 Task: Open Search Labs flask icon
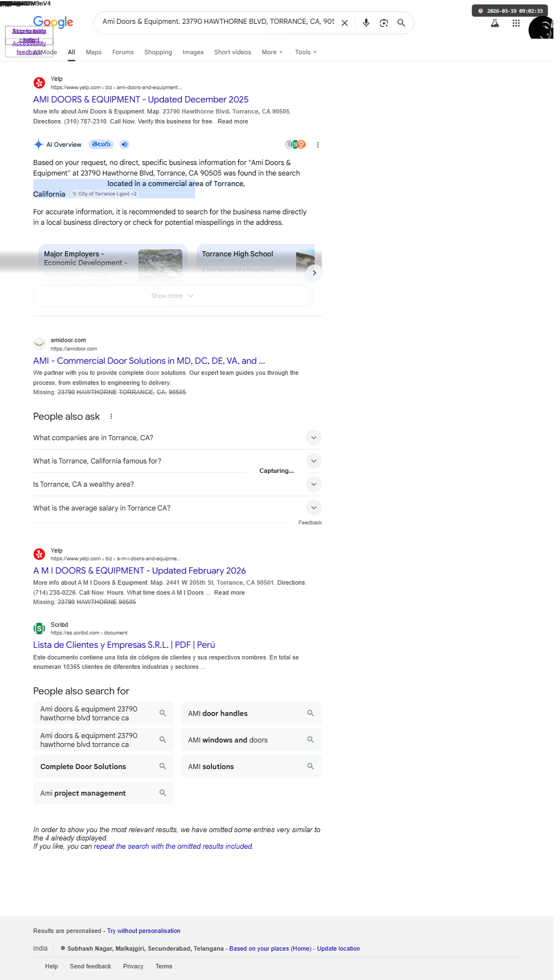point(495,23)
